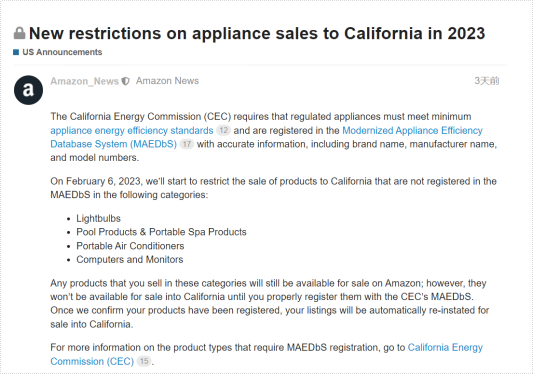
Task: Open the Amazon_News avatar profile picture
Action: point(29,90)
